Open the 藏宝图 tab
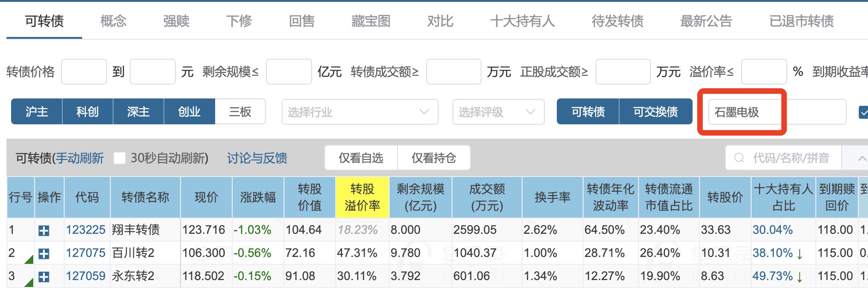 click(x=371, y=21)
